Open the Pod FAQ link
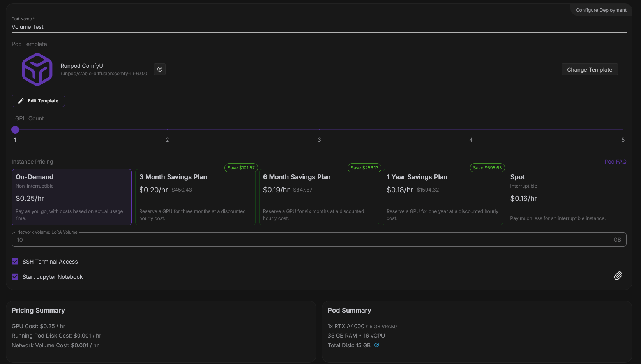This screenshot has width=641, height=364. click(x=615, y=162)
